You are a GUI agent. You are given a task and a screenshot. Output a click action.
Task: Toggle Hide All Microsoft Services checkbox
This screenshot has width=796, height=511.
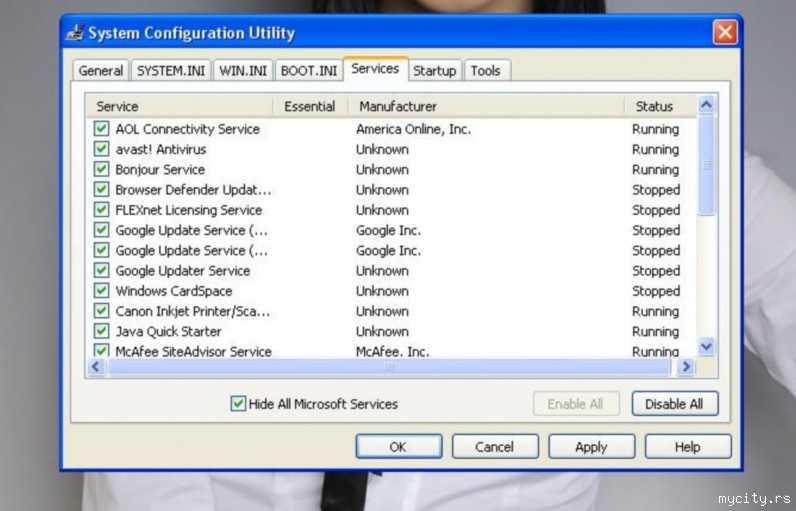pos(238,403)
